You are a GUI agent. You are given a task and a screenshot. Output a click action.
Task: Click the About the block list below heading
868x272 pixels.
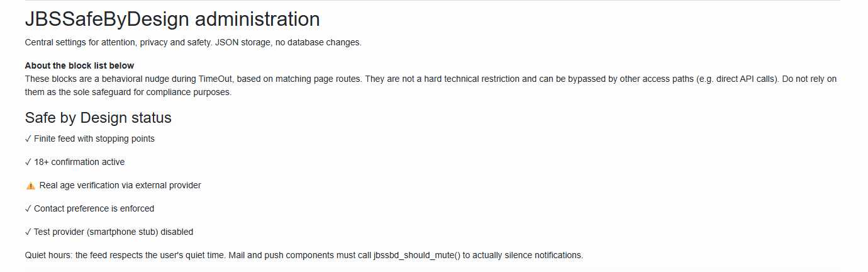coord(79,65)
